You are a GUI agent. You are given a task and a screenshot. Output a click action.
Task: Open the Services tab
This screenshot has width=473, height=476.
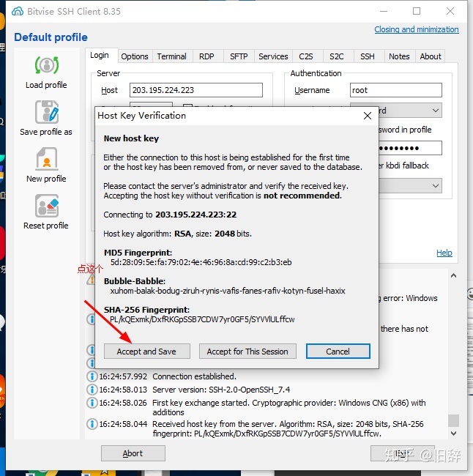pyautogui.click(x=273, y=56)
